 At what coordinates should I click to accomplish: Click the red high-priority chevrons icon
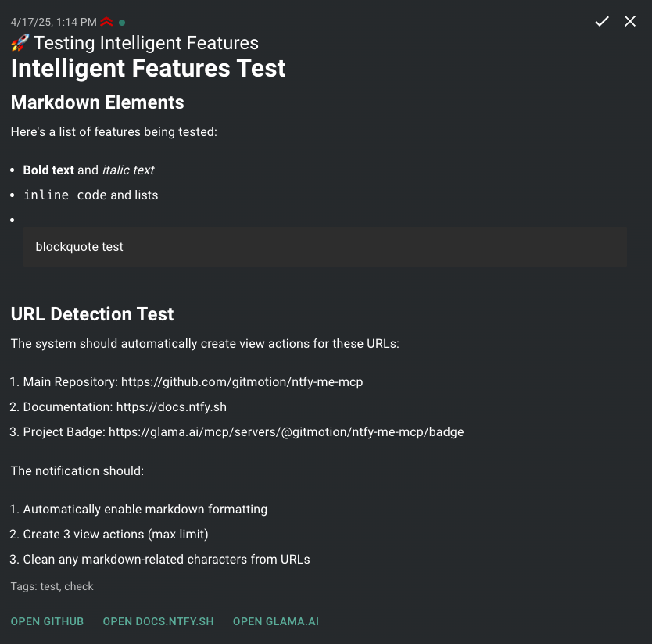point(107,22)
